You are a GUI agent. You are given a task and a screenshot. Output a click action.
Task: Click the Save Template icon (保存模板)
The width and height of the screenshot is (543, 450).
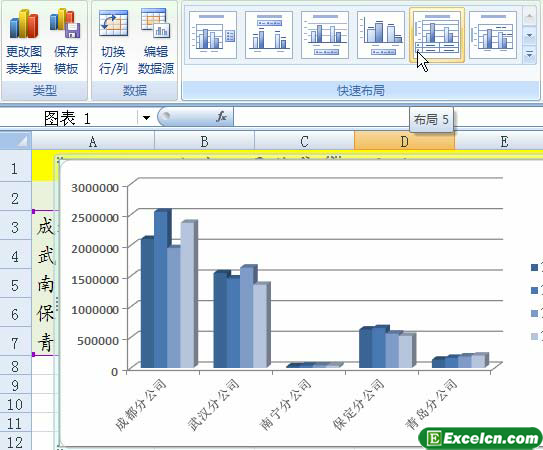point(66,42)
